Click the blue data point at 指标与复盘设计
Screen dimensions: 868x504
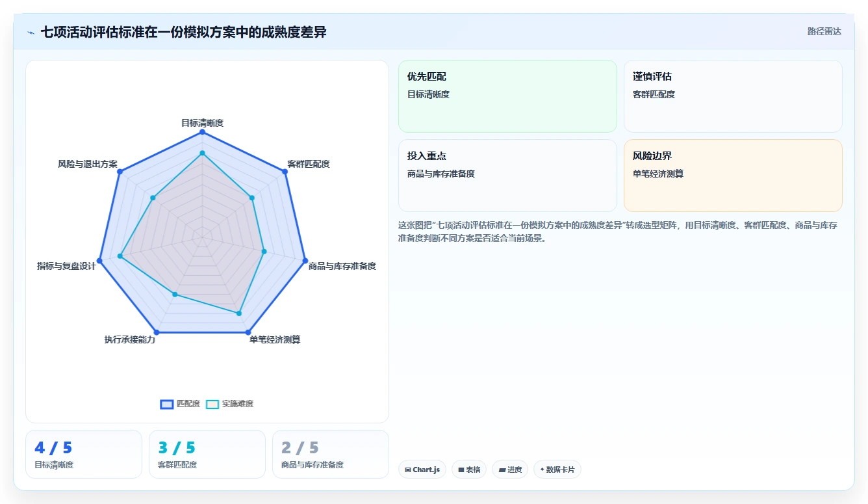[x=99, y=261]
